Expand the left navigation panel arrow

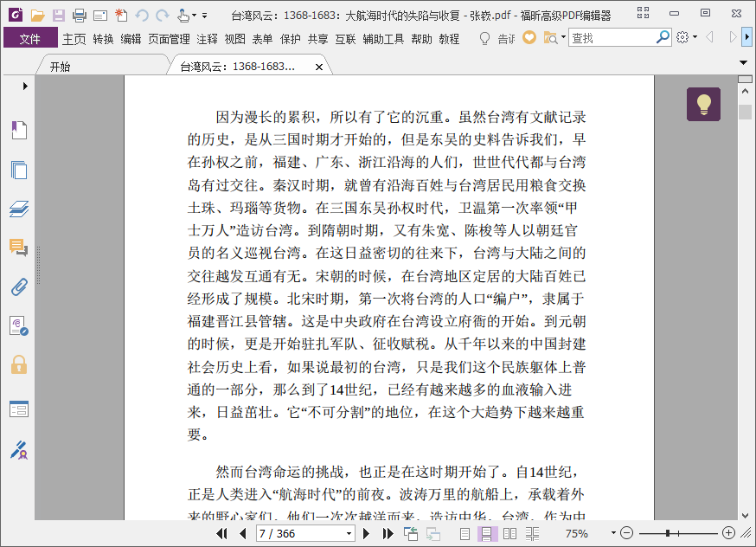(25, 86)
